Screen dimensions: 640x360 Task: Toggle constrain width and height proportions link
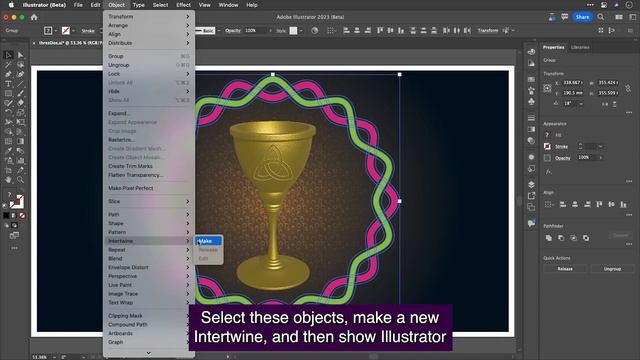(x=628, y=88)
